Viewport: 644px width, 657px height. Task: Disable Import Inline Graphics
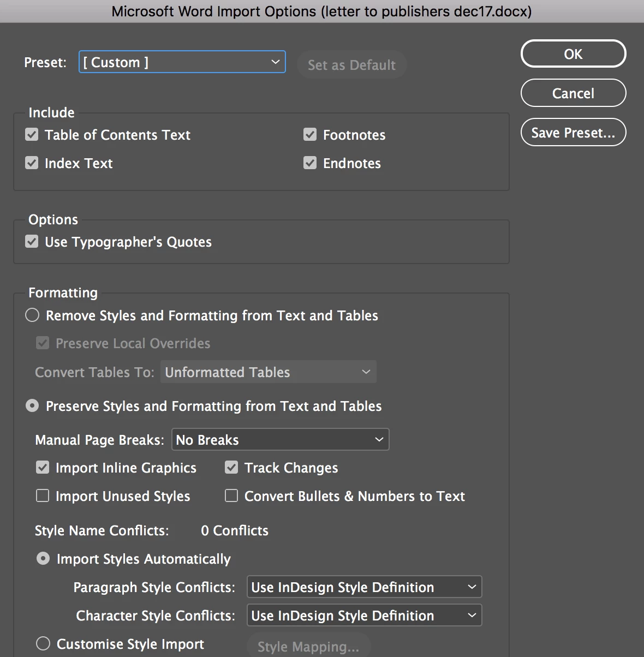click(43, 467)
